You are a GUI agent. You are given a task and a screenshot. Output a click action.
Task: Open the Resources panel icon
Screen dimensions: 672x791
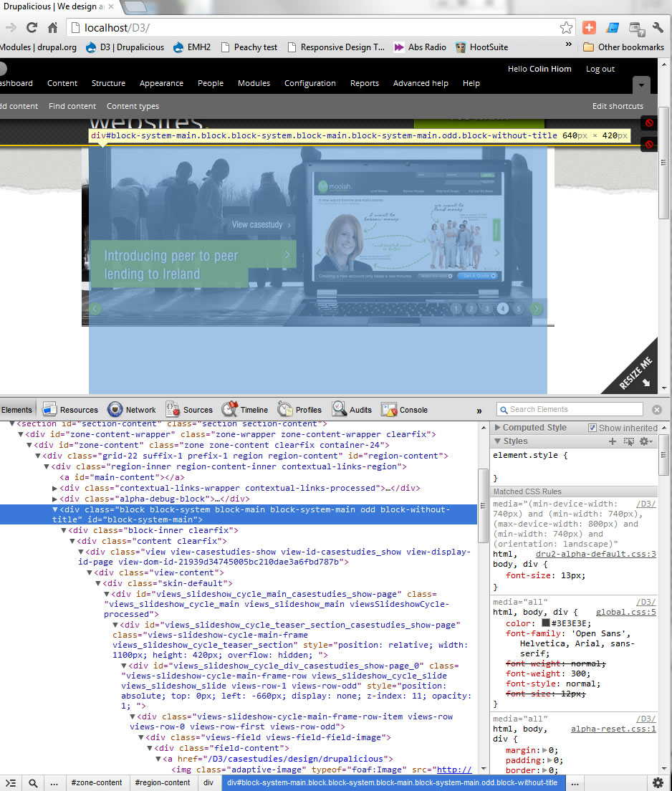click(x=49, y=409)
